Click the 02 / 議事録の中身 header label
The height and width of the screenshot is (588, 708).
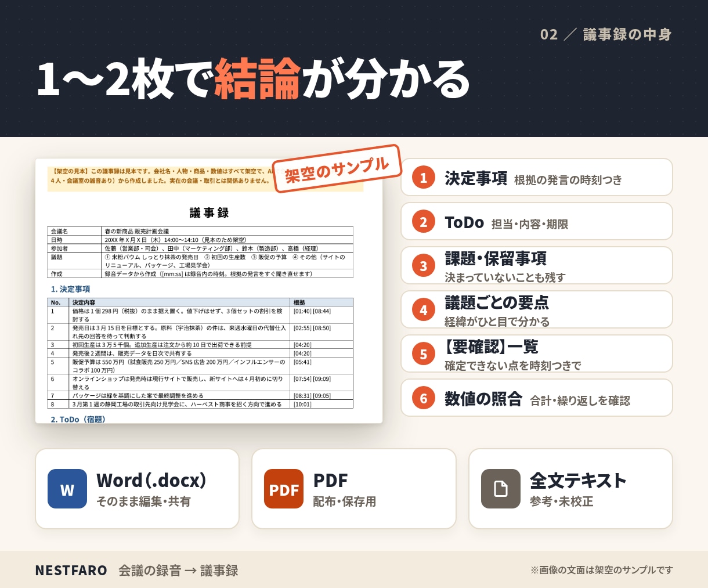606,34
